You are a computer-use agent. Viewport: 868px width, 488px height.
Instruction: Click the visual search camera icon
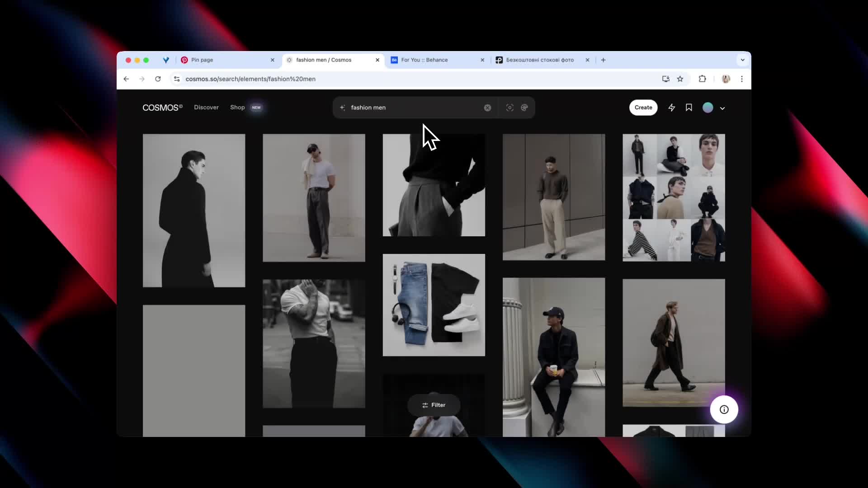pyautogui.click(x=509, y=108)
